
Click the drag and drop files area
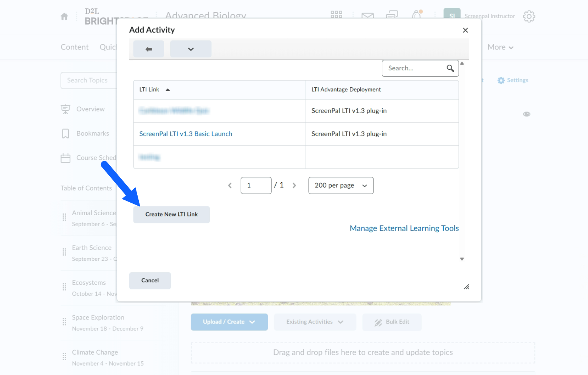(x=363, y=353)
